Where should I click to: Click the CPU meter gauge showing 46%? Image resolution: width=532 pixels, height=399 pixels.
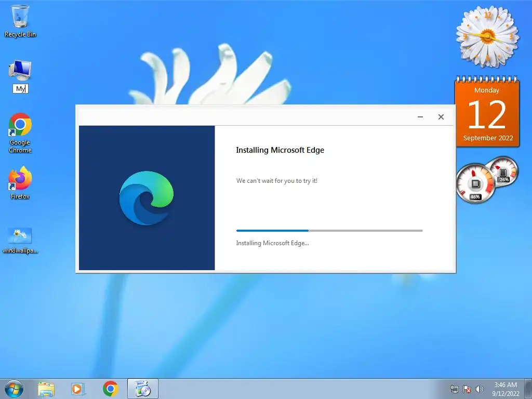pos(475,183)
